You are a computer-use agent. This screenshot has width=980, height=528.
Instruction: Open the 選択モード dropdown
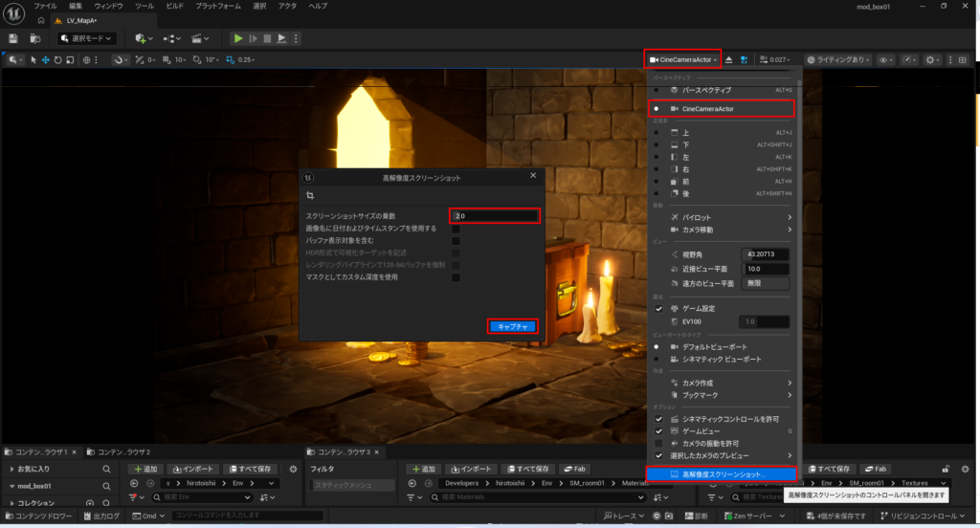point(87,39)
